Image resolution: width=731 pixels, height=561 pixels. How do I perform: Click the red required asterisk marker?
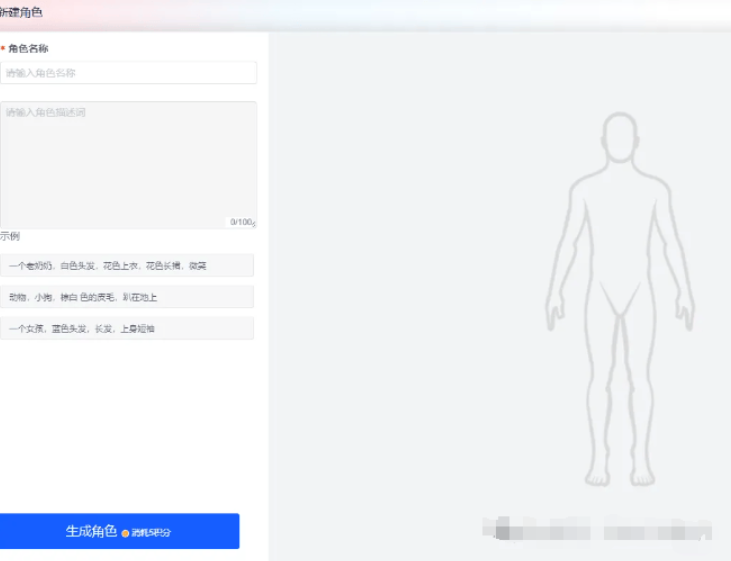[3, 48]
